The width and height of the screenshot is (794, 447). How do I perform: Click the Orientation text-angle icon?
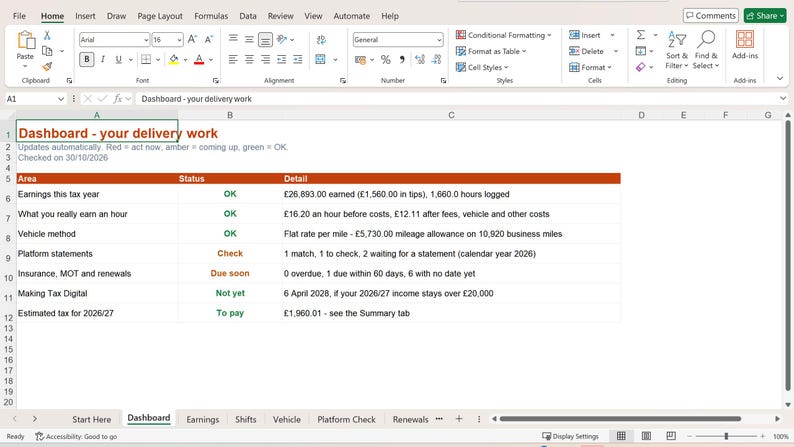[282, 39]
